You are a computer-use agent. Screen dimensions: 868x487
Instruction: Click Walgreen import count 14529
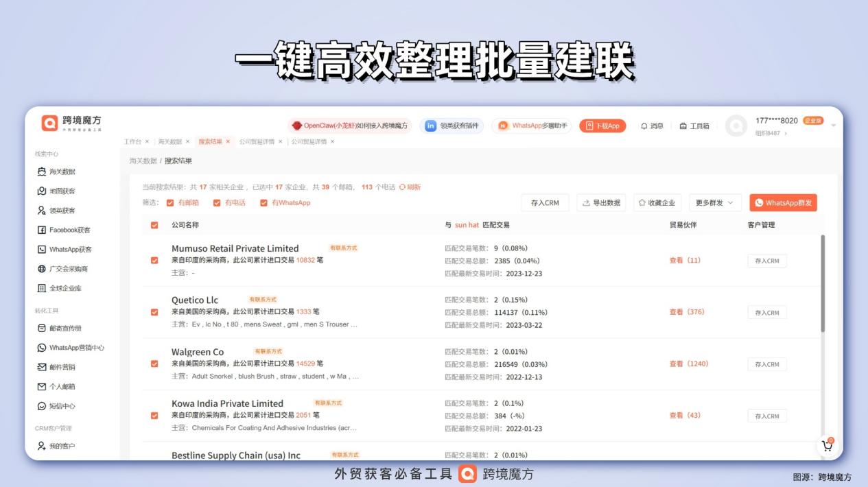305,364
